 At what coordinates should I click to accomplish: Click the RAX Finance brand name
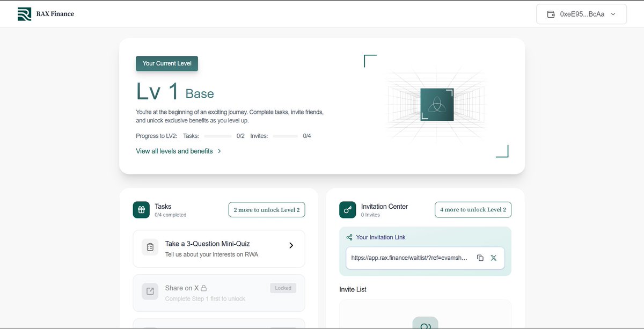tap(55, 14)
